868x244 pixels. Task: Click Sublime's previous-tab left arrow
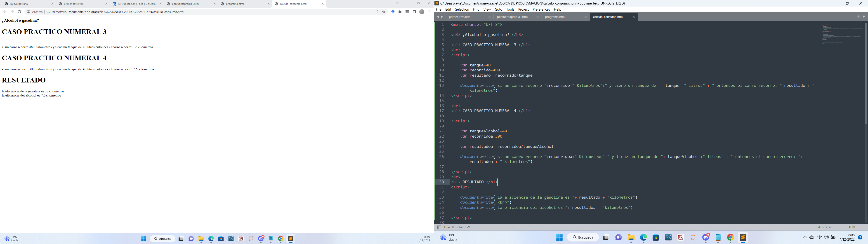(x=438, y=17)
